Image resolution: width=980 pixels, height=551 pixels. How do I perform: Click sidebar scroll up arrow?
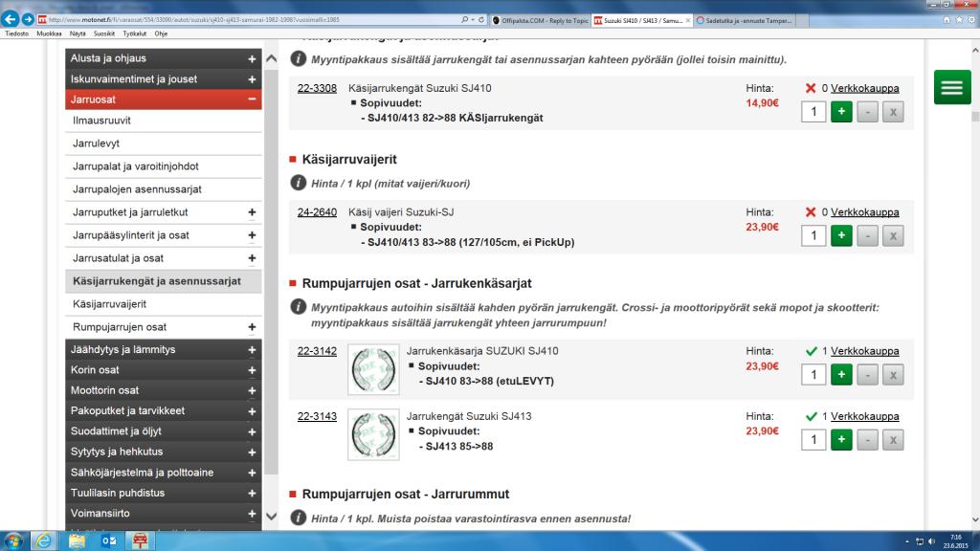point(271,58)
